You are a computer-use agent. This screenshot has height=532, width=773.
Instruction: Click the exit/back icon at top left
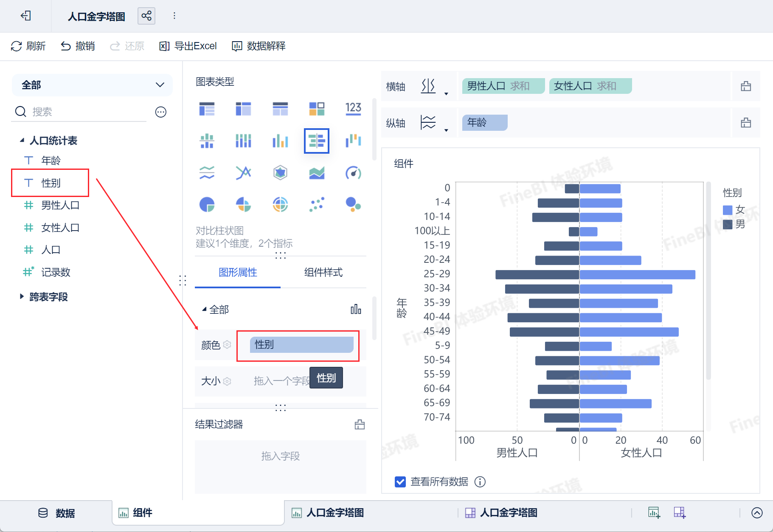point(26,16)
